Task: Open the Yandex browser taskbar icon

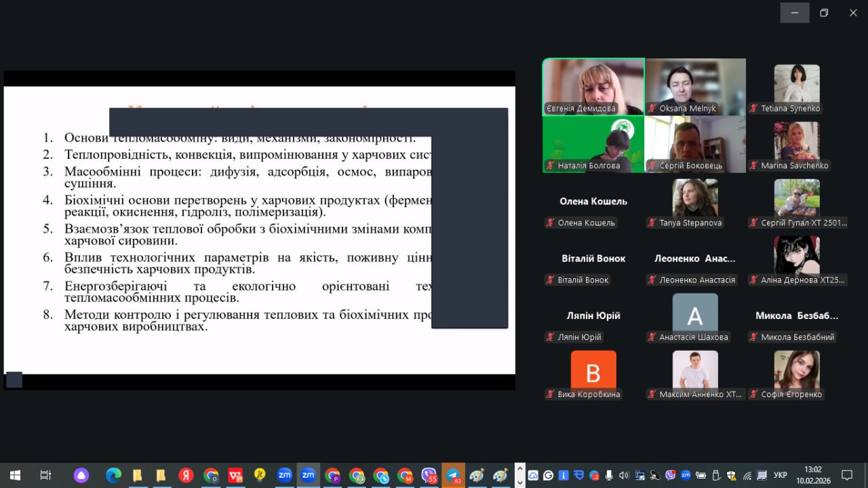Action: (186, 475)
